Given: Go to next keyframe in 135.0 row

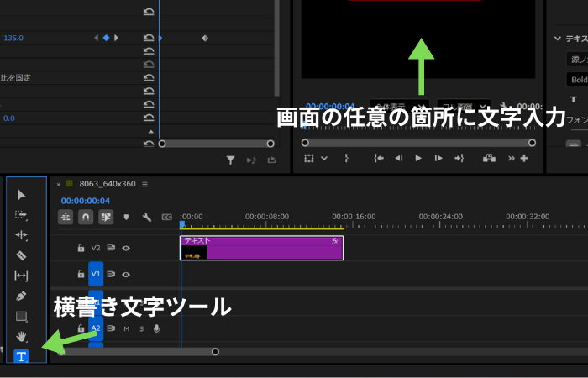Looking at the screenshot, I should point(116,38).
